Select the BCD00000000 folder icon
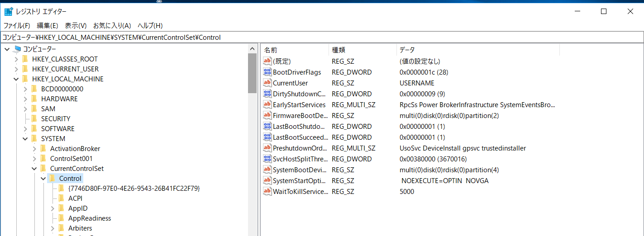644x236 pixels. pyautogui.click(x=34, y=89)
